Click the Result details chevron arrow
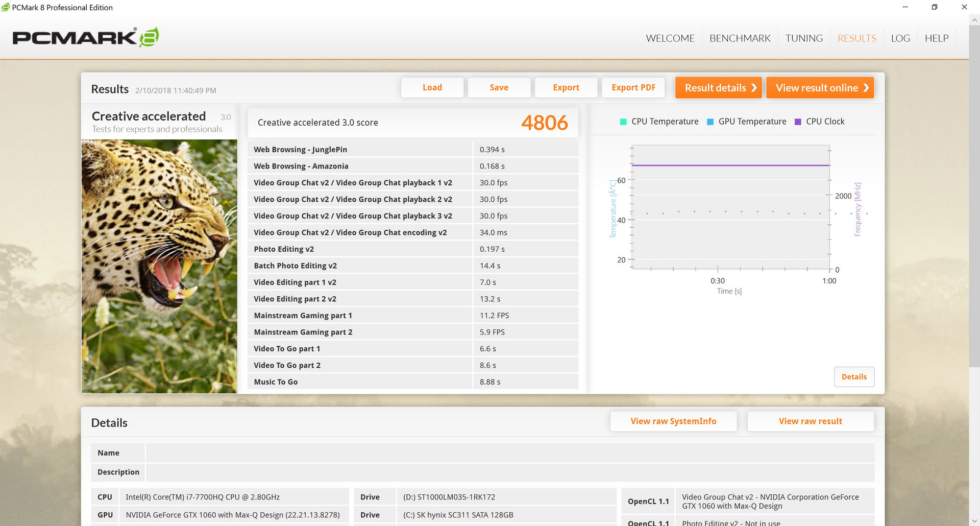This screenshot has width=980, height=526. (754, 88)
